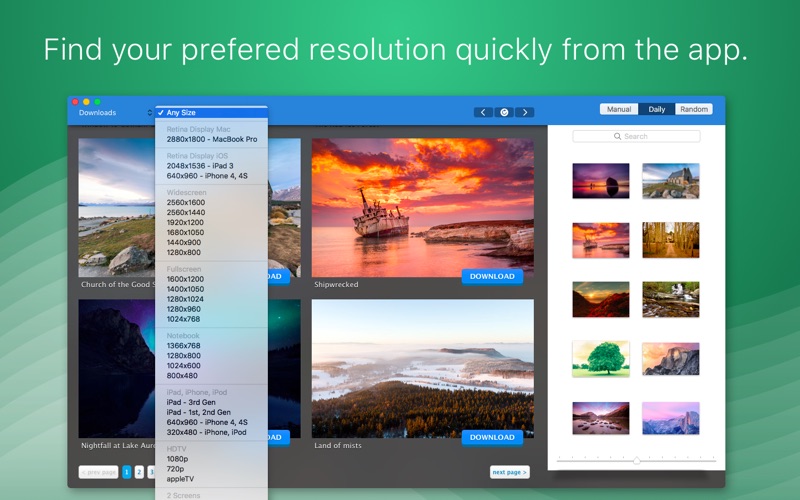The image size is (800, 500).
Task: Switch to Daily mode
Action: pos(657,109)
